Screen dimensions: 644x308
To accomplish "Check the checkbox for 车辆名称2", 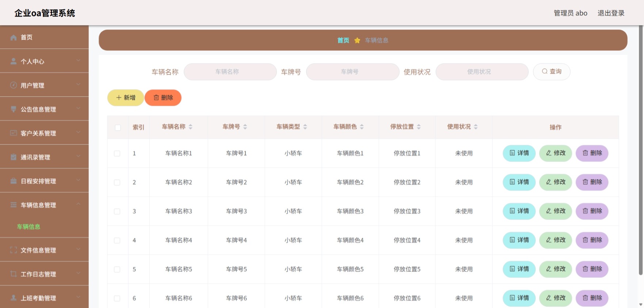I will (117, 182).
